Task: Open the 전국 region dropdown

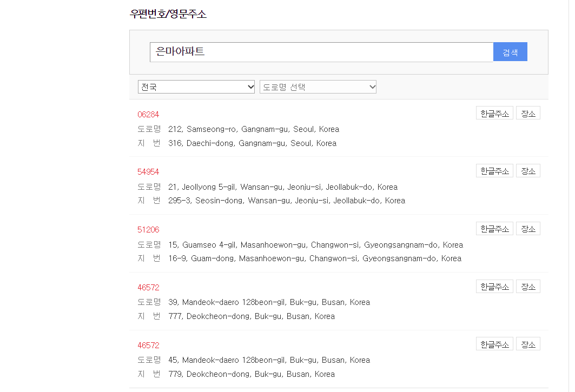Action: [x=196, y=87]
